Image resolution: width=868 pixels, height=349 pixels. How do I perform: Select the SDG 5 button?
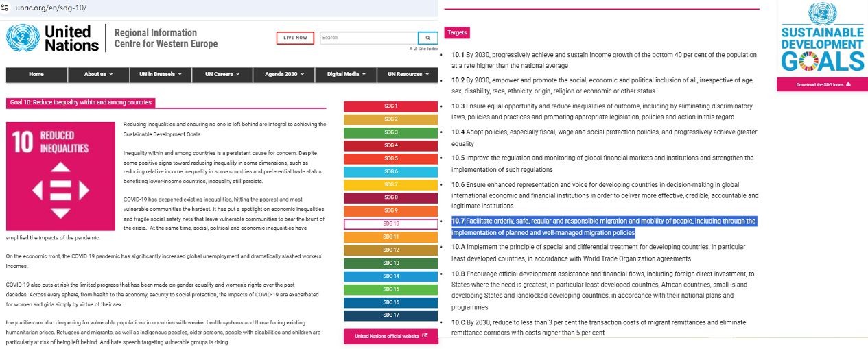[391, 158]
